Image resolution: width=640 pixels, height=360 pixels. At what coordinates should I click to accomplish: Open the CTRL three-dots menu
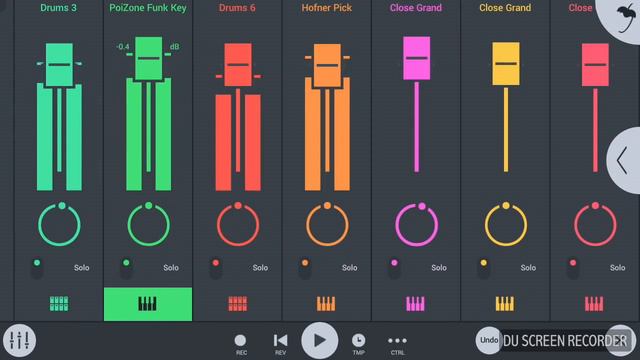click(x=397, y=344)
